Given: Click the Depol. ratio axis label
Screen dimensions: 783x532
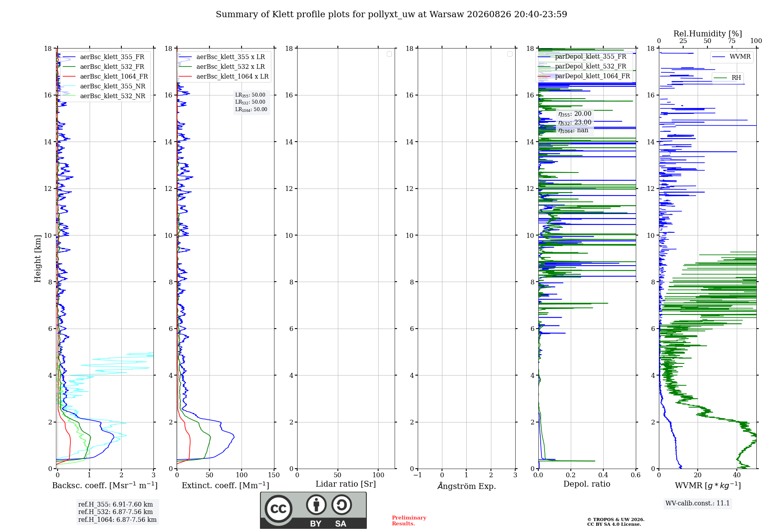Looking at the screenshot, I should pyautogui.click(x=587, y=484).
